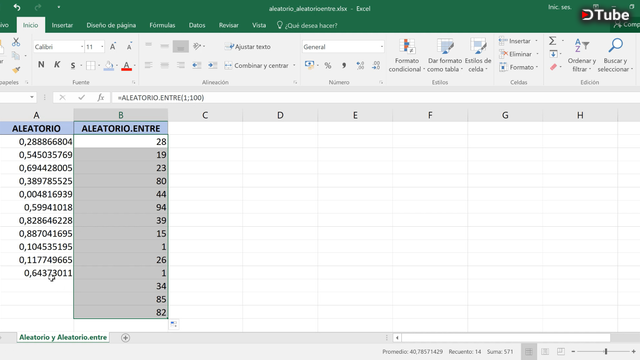Click the text orientation icon

pyautogui.click(x=198, y=46)
